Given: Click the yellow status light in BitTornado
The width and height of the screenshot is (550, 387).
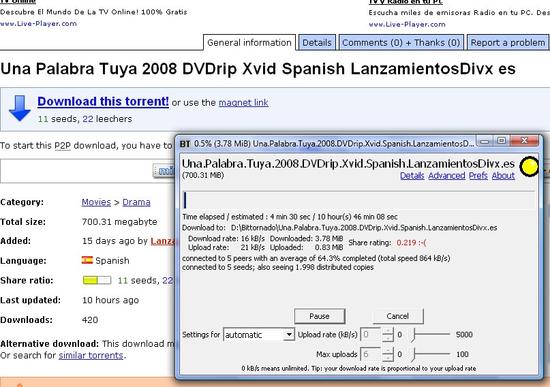Looking at the screenshot, I should pos(529,167).
